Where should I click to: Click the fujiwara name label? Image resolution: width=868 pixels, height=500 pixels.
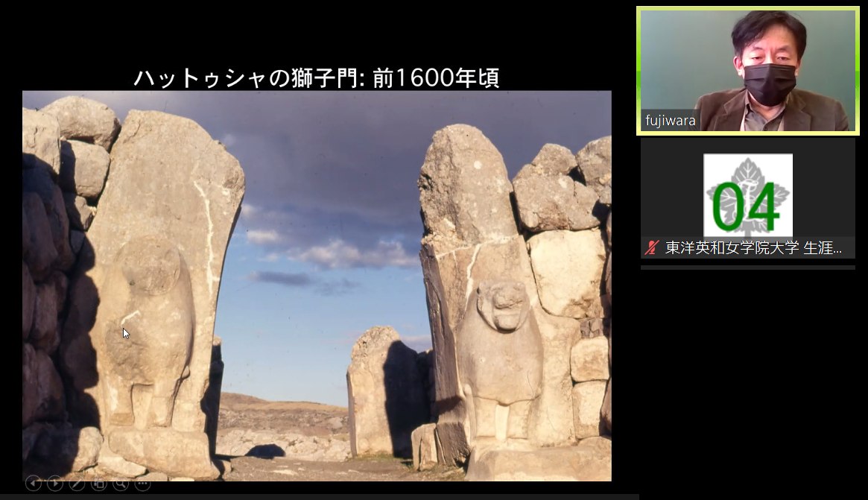click(668, 121)
